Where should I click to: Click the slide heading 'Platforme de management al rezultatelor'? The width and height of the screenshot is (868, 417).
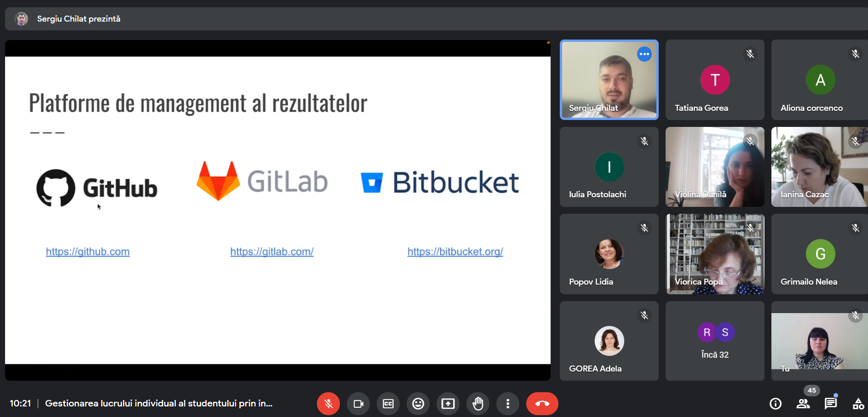tap(198, 103)
